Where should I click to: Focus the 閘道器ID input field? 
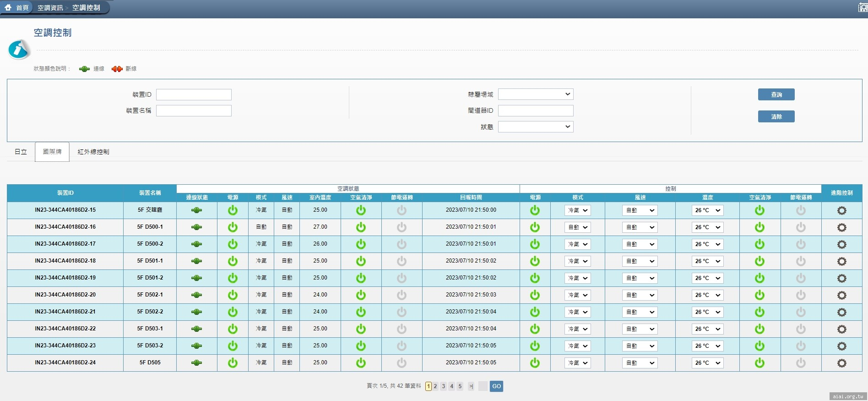point(536,110)
